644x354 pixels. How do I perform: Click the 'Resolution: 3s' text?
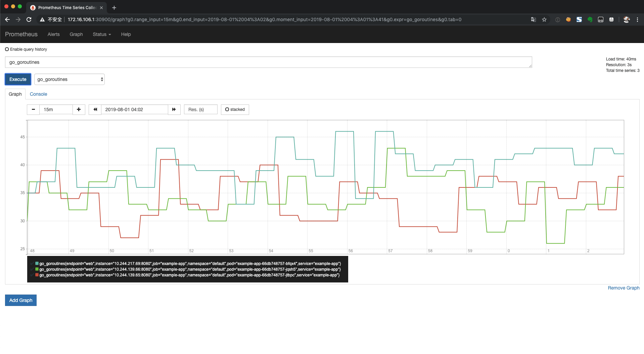coord(618,65)
